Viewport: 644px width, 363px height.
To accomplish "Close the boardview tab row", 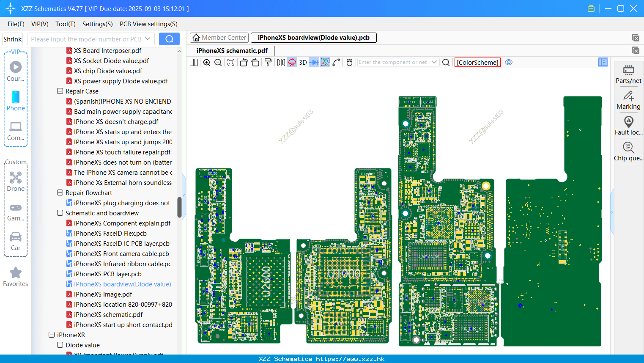I will click(x=635, y=38).
